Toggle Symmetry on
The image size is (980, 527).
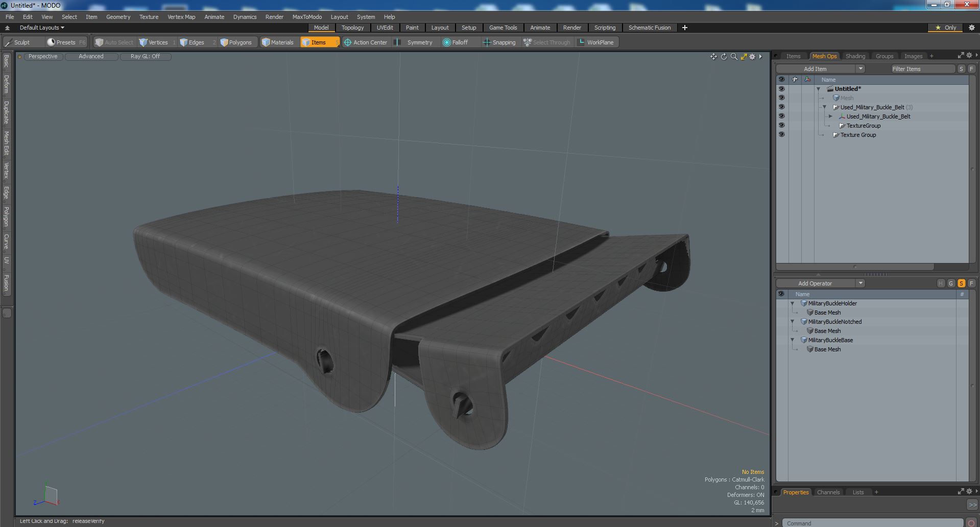tap(415, 42)
